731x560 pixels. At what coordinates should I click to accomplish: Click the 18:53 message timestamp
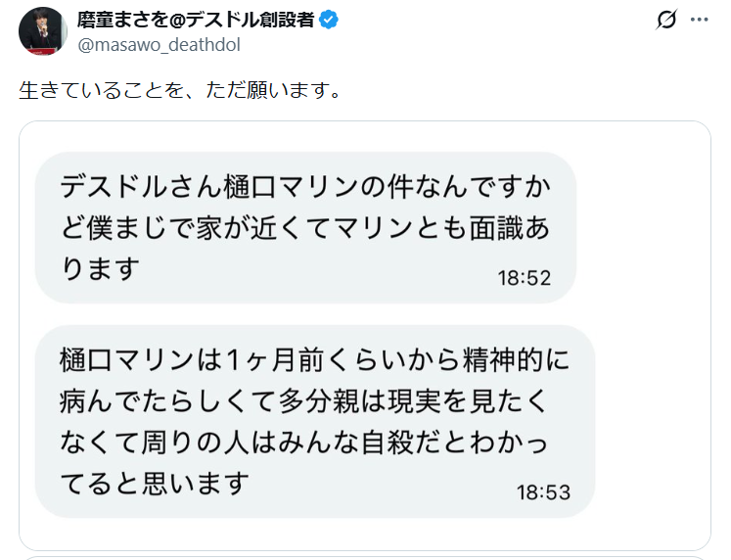tap(543, 492)
